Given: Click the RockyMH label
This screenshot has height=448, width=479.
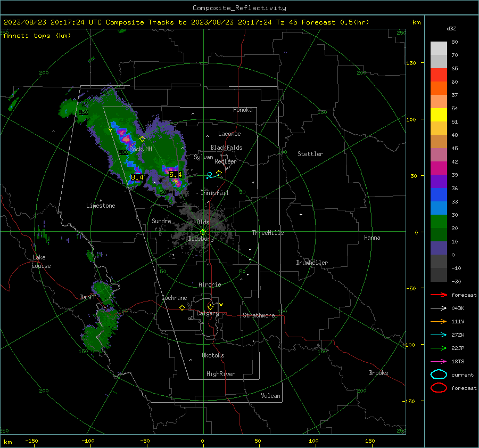Looking at the screenshot, I should (141, 149).
